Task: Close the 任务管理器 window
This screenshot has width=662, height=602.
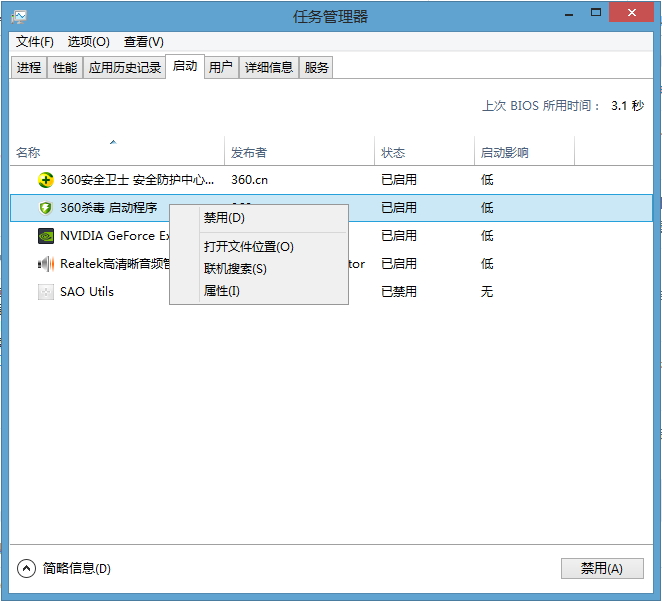Action: (x=632, y=12)
